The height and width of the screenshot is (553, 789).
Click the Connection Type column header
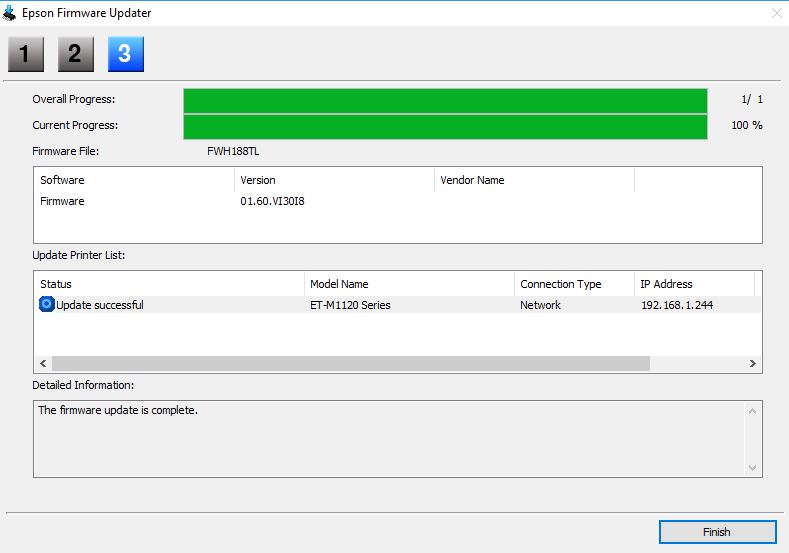tap(574, 284)
